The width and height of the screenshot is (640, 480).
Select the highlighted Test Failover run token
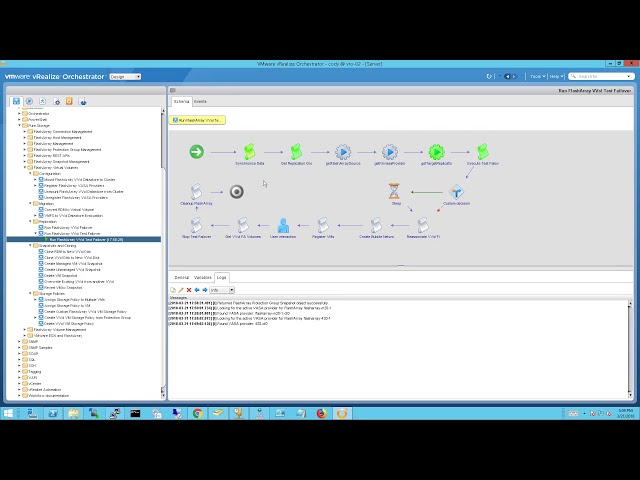pos(84,240)
